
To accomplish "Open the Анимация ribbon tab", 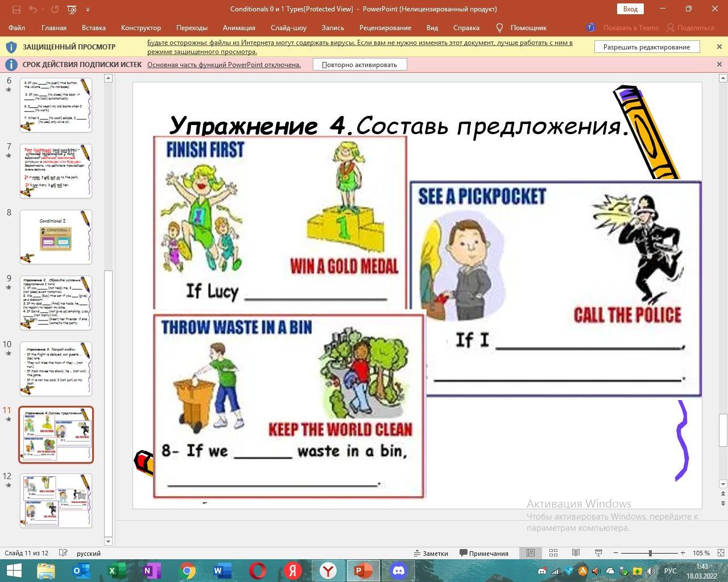I will click(239, 27).
